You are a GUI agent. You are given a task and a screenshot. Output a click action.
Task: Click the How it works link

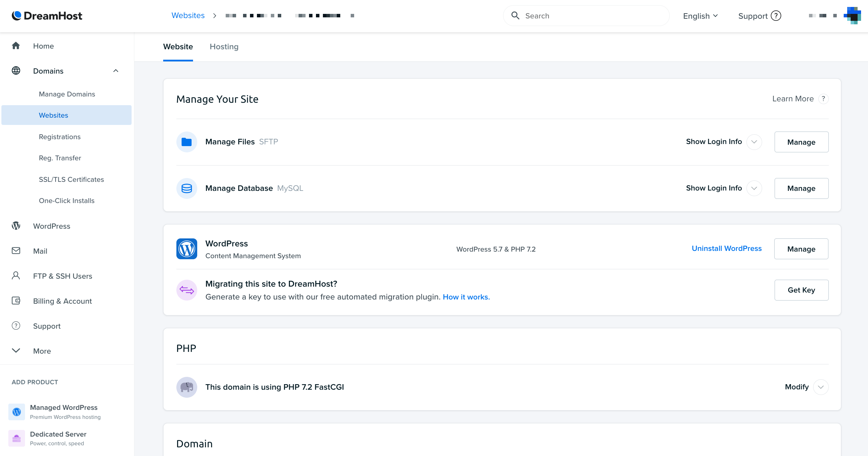(x=466, y=297)
